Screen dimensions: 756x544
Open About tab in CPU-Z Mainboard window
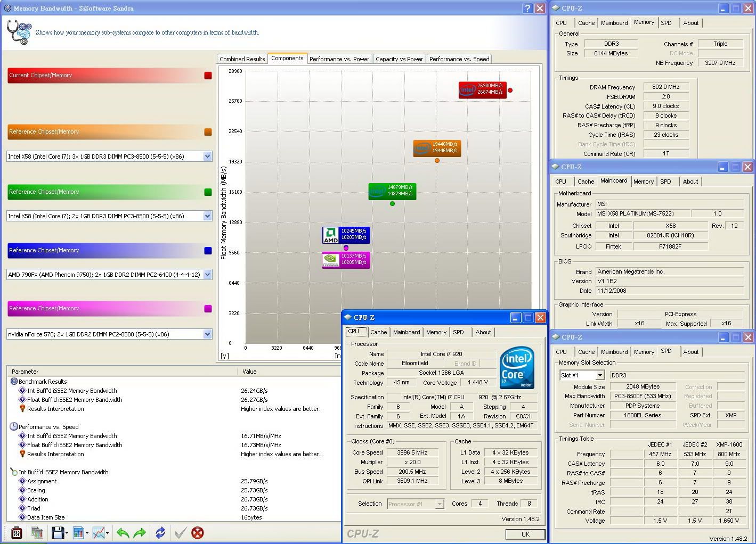[x=690, y=182]
